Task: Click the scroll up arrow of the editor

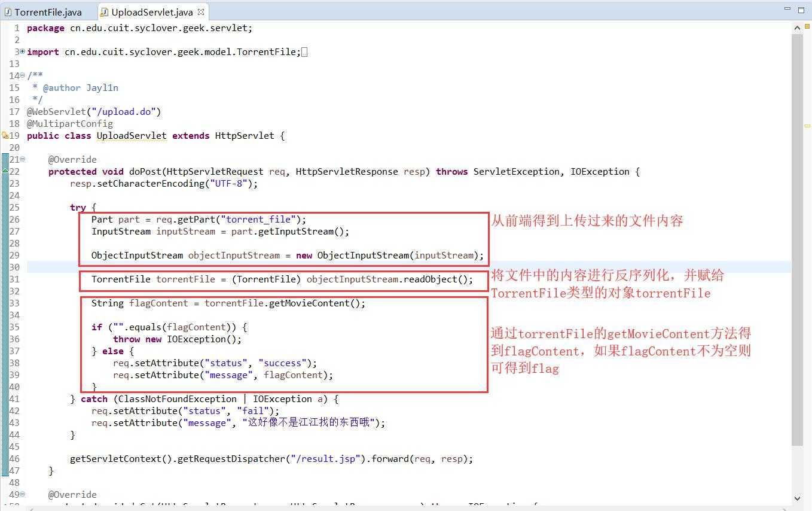Action: (x=798, y=28)
